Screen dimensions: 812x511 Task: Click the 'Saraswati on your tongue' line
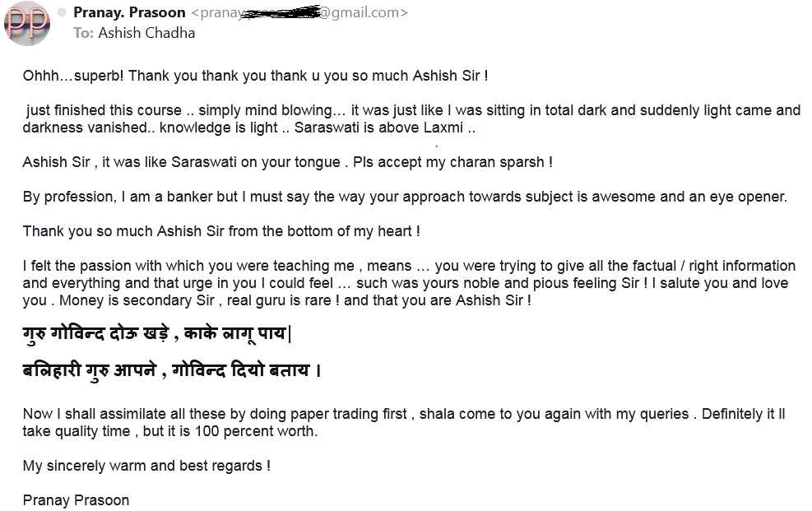tap(287, 162)
